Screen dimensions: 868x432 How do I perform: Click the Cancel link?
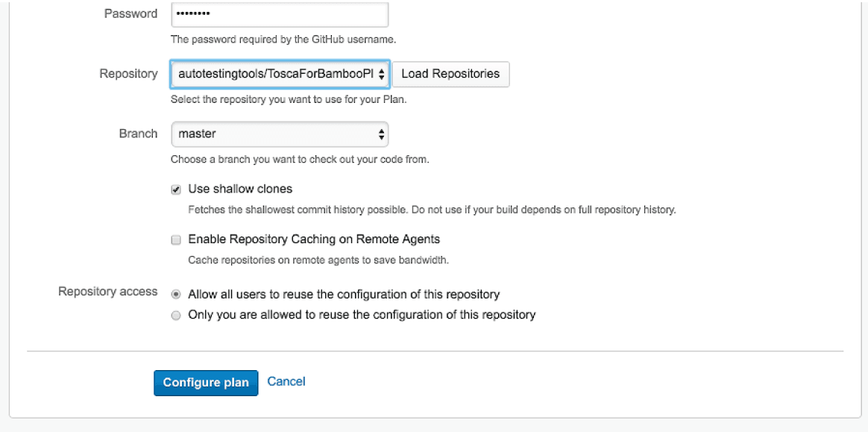pos(286,381)
